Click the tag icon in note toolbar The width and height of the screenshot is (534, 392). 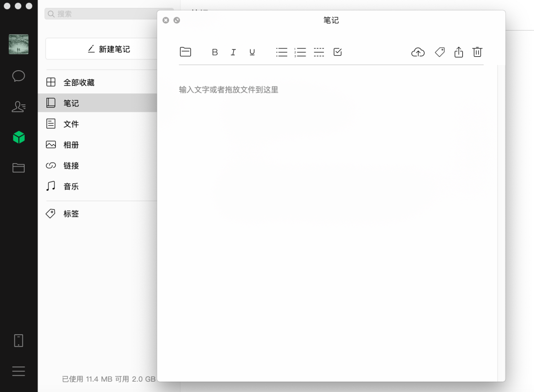(x=440, y=52)
